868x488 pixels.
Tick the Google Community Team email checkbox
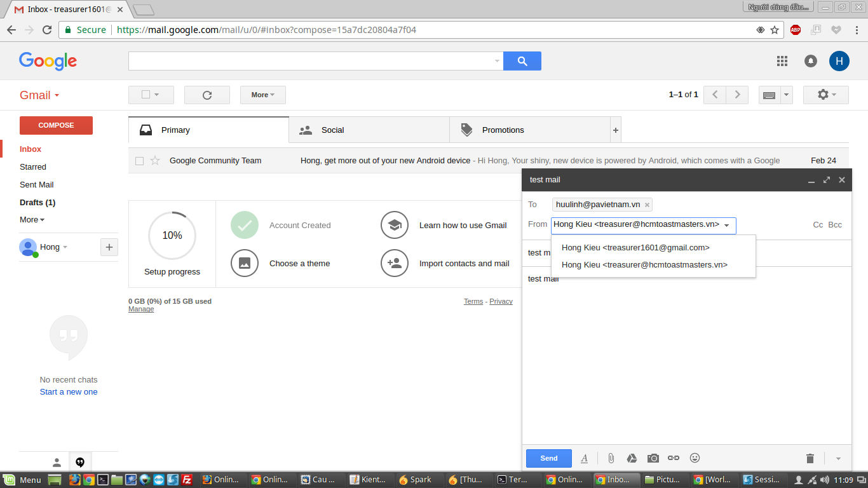click(x=140, y=161)
